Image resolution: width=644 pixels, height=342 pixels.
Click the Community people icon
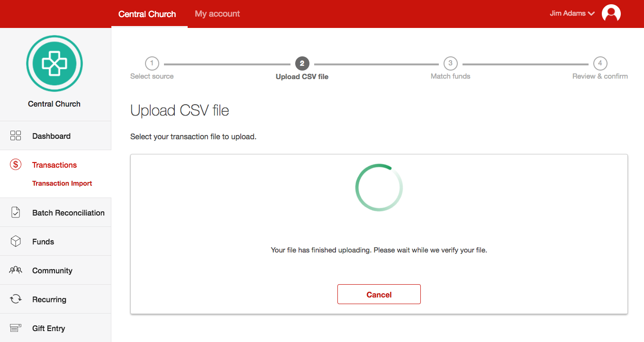click(16, 270)
